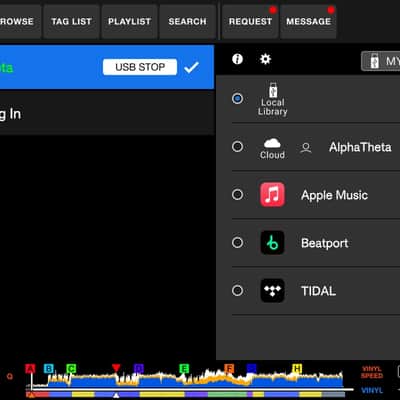400x400 pixels.
Task: Switch to the TAG LIST tab
Action: [x=71, y=22]
